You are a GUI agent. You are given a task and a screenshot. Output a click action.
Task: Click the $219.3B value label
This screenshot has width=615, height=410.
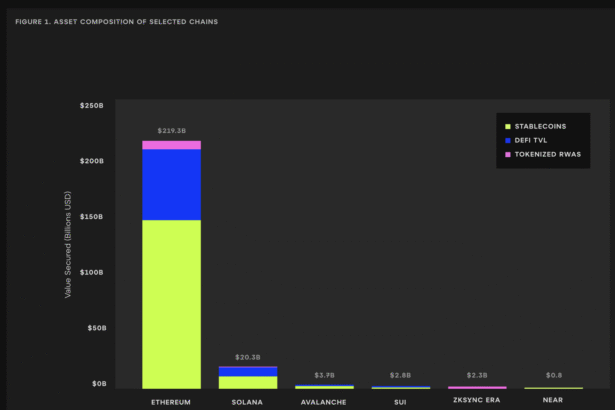pos(171,131)
